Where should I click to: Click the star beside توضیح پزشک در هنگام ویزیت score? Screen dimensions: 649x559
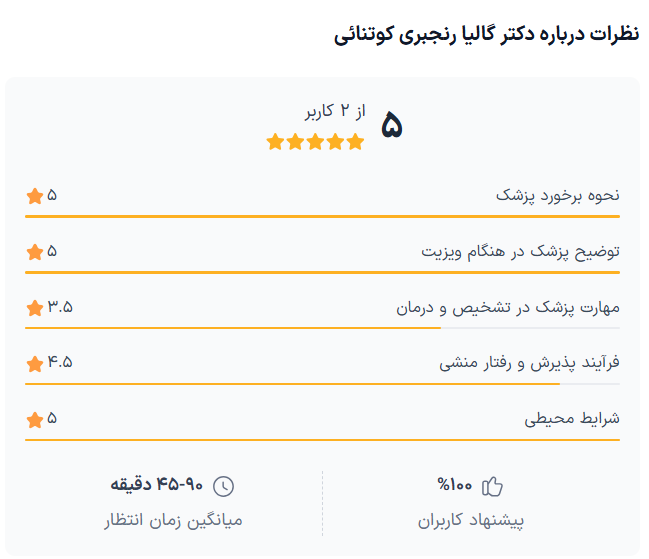click(35, 251)
